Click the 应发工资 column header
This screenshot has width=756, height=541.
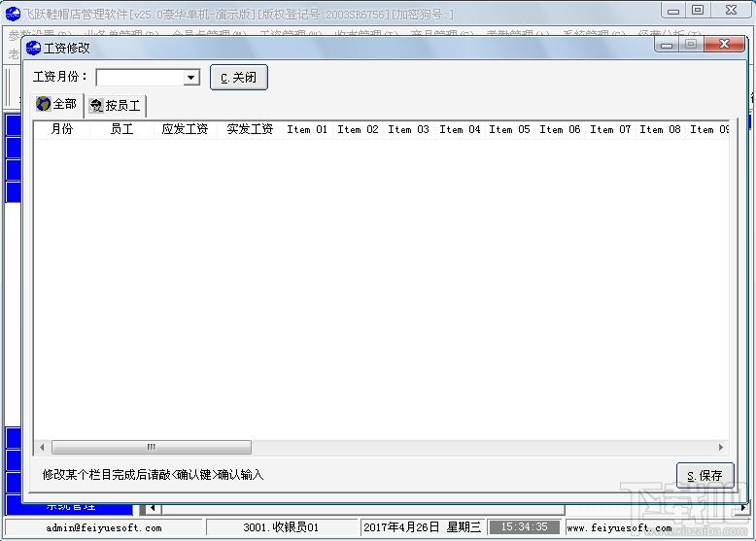click(x=186, y=129)
